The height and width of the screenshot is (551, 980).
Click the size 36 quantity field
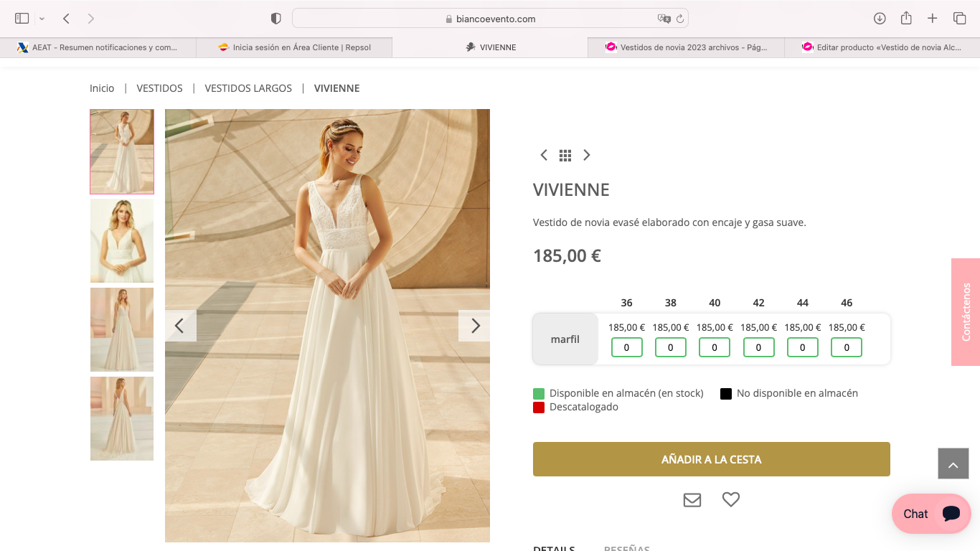coord(626,347)
